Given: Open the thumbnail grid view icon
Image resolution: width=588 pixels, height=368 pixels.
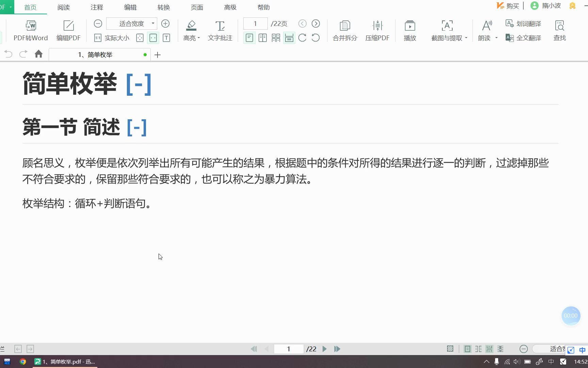Looking at the screenshot, I should click(x=276, y=38).
